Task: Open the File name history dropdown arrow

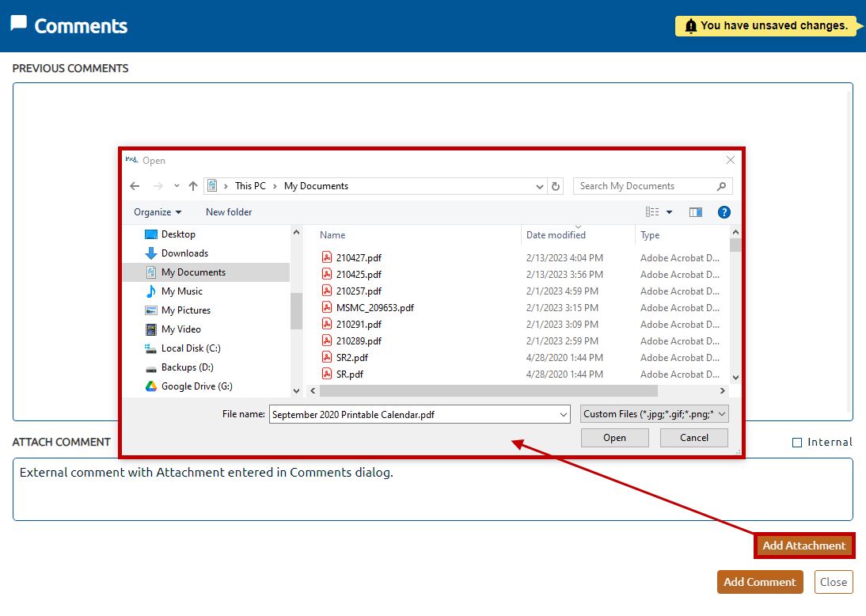Action: click(x=564, y=414)
